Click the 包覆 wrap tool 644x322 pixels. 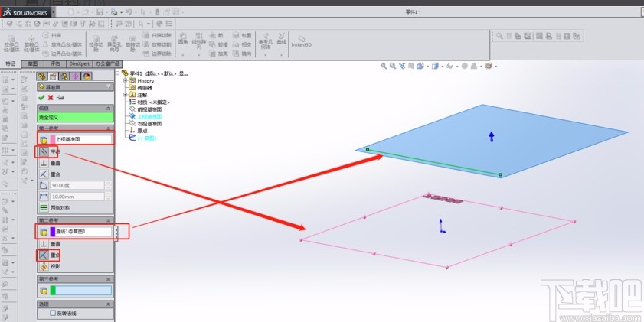(x=242, y=36)
